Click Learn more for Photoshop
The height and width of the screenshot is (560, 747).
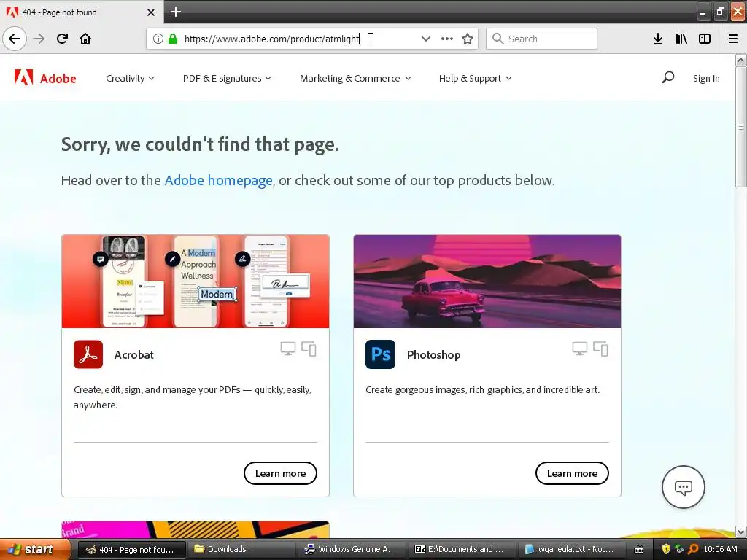(572, 473)
